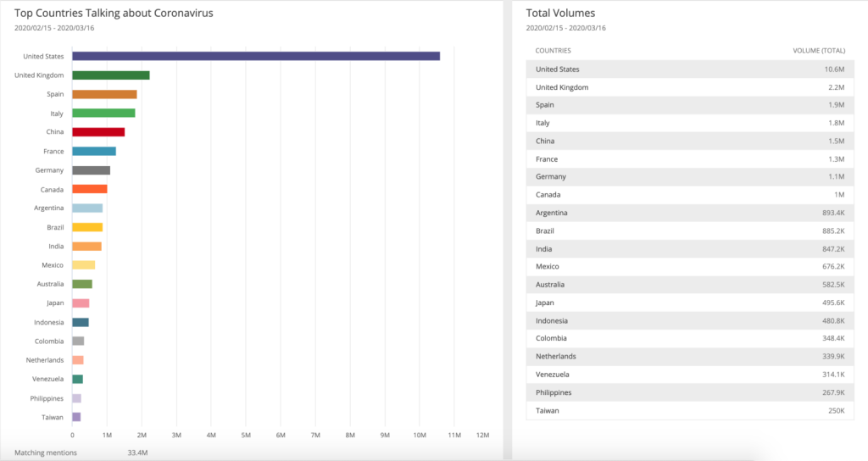Click the COUNTRIES column header
Viewport: 868px width, 461px height.
coord(553,50)
